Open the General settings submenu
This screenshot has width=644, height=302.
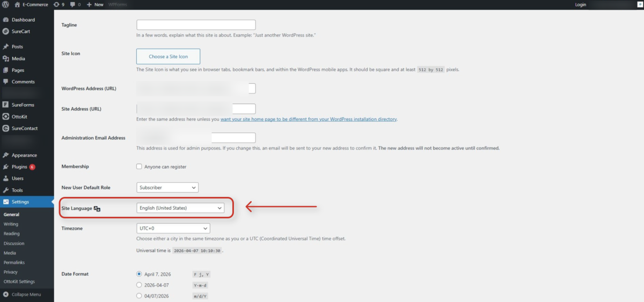[11, 215]
